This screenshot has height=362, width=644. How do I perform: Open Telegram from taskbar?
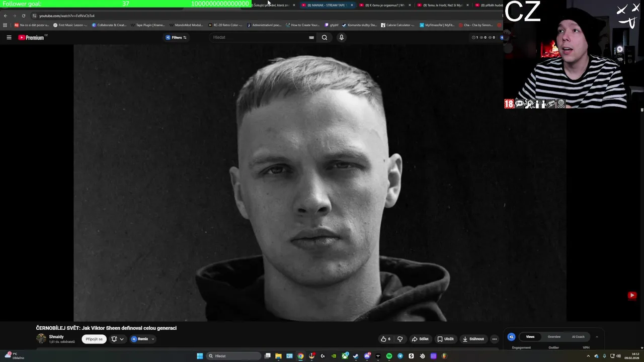[x=400, y=356]
